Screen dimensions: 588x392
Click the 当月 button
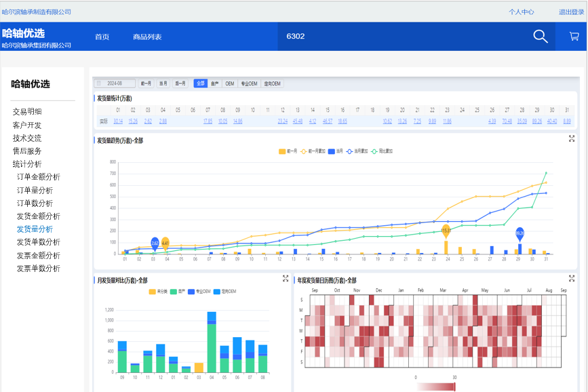pyautogui.click(x=163, y=83)
